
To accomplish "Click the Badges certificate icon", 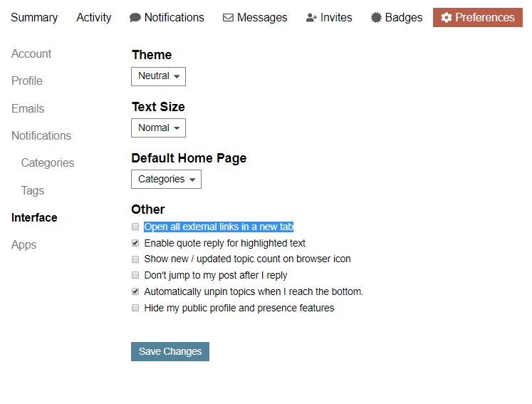I will click(x=376, y=18).
